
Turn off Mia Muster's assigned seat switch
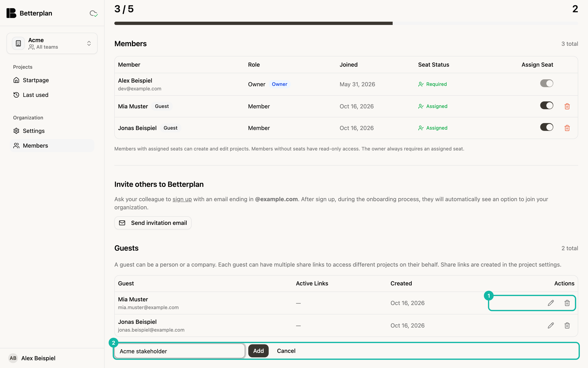pyautogui.click(x=547, y=106)
